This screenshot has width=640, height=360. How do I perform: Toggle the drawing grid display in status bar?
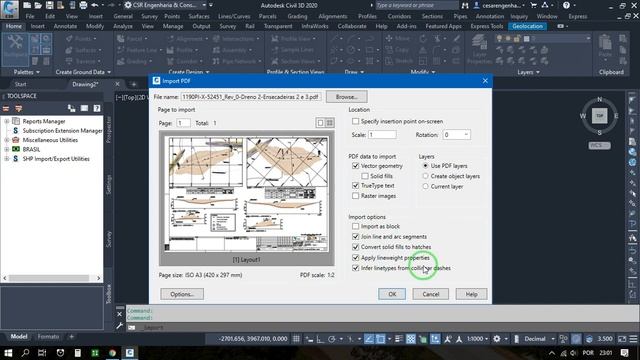click(x=296, y=339)
